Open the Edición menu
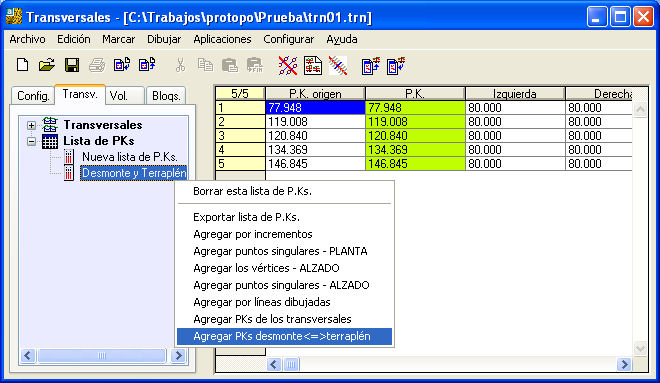The height and width of the screenshot is (383, 660). click(x=74, y=39)
